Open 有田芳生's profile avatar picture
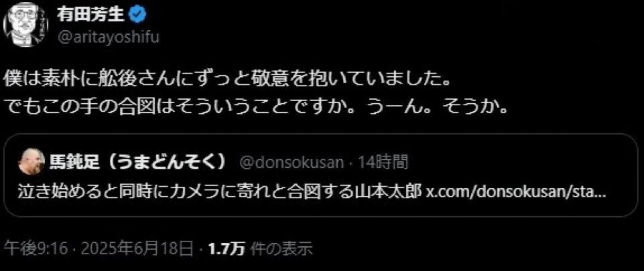Viewport: 644px width, 271px height. click(26, 27)
